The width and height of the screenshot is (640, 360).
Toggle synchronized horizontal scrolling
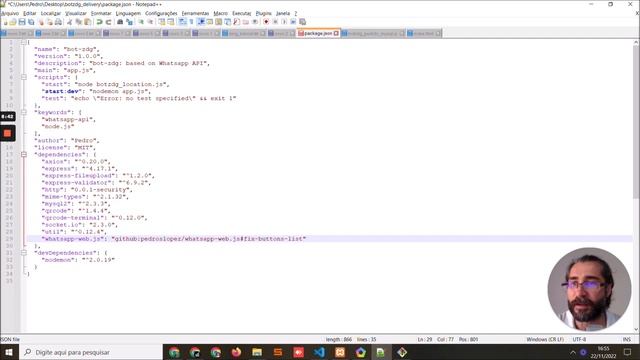pyautogui.click(x=171, y=22)
